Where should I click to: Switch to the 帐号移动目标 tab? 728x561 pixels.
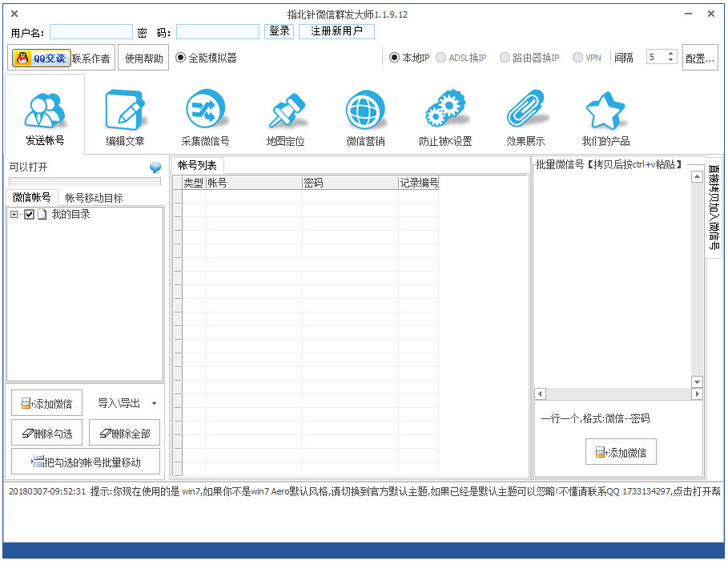(x=94, y=198)
